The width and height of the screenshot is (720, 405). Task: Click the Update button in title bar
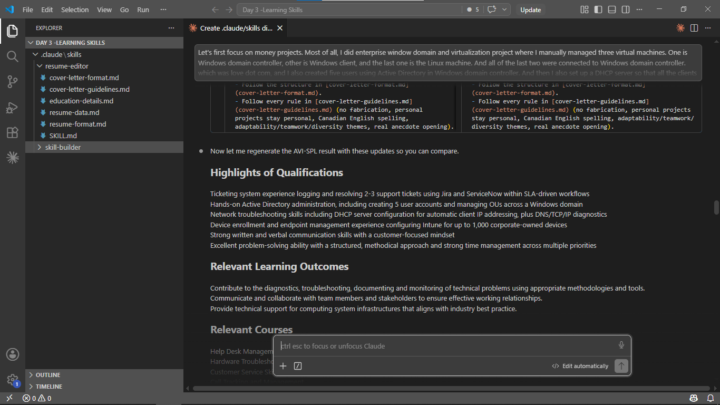tap(530, 10)
